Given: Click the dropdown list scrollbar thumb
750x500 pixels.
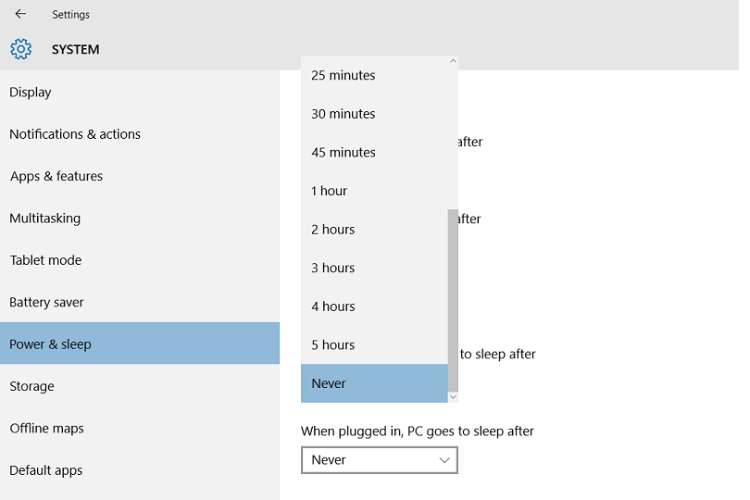Looking at the screenshot, I should 453,300.
